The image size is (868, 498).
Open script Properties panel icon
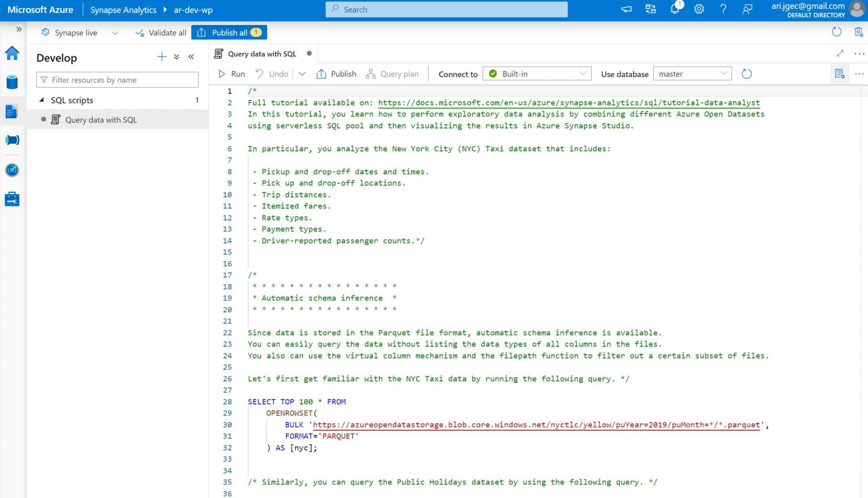point(840,73)
